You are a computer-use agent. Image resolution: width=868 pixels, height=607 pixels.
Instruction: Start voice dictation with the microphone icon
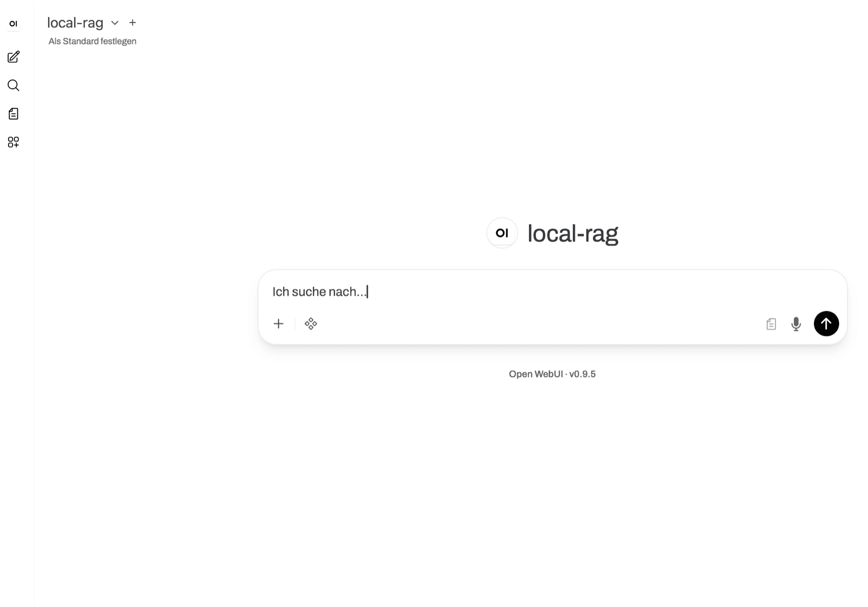(796, 324)
